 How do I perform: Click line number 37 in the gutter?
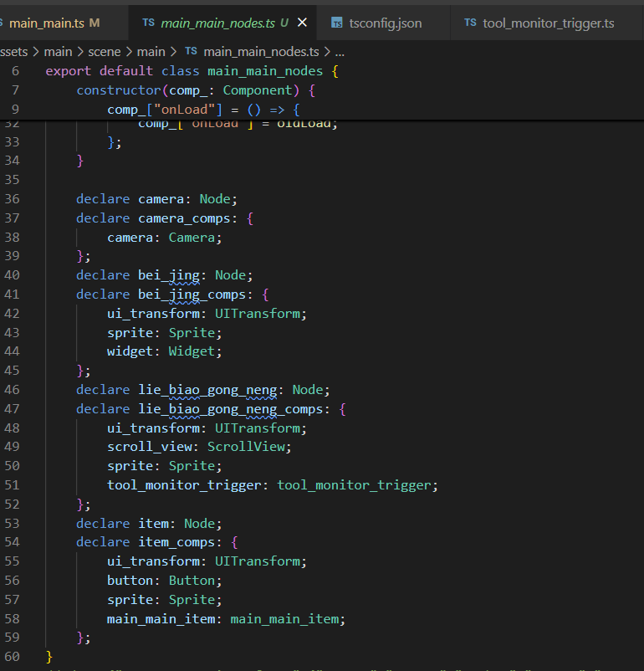point(12,218)
